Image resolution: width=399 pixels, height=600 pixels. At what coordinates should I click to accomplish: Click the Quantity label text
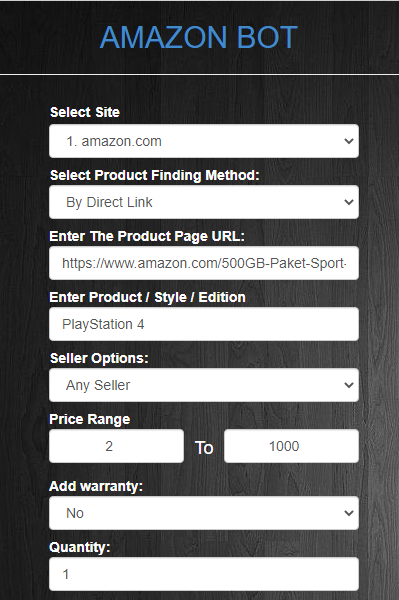coord(80,547)
